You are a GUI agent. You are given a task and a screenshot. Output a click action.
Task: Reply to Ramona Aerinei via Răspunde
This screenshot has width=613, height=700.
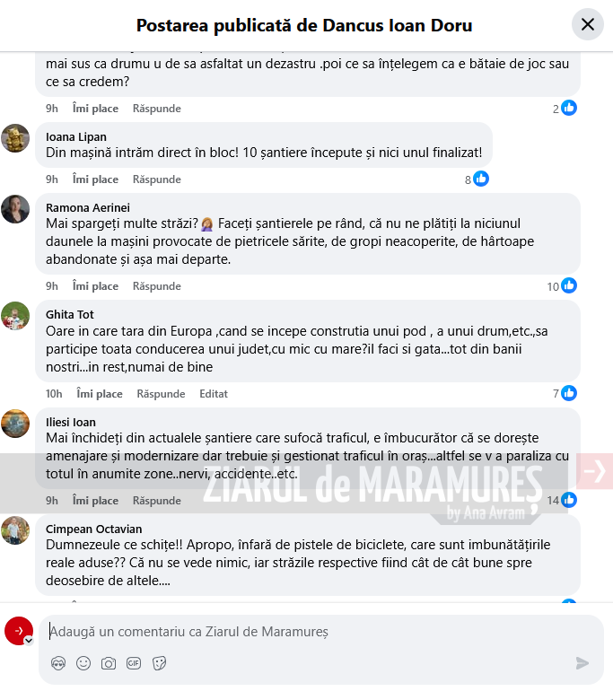157,286
